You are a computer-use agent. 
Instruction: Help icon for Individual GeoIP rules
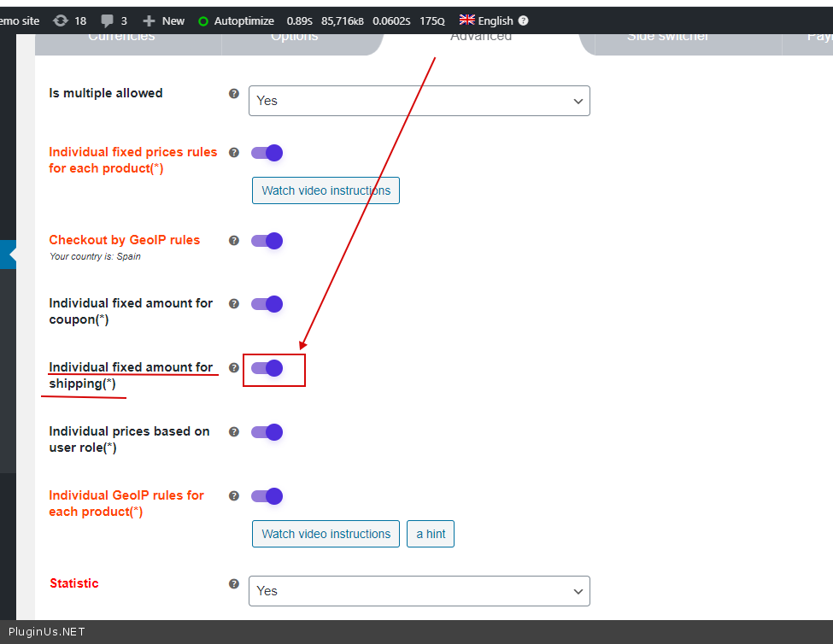click(234, 496)
